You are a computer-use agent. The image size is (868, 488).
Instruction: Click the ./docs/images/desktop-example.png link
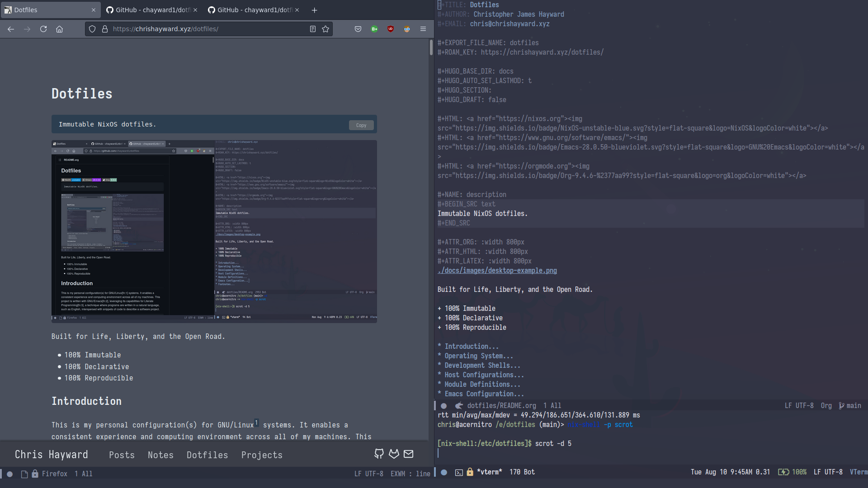click(x=497, y=270)
